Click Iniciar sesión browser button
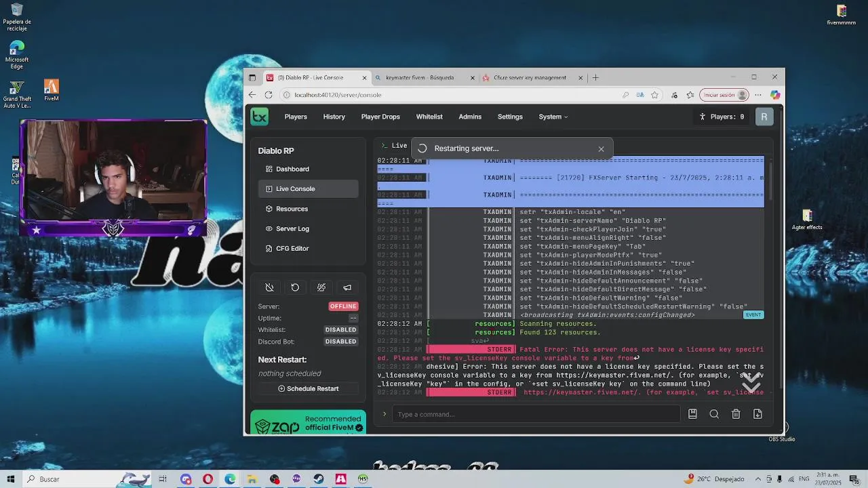This screenshot has width=868, height=488. [725, 95]
